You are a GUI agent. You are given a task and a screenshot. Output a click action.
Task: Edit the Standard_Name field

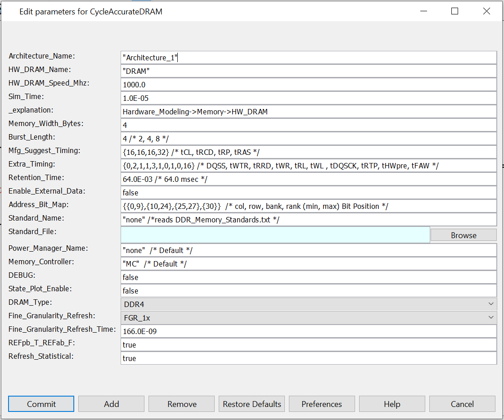pos(309,220)
